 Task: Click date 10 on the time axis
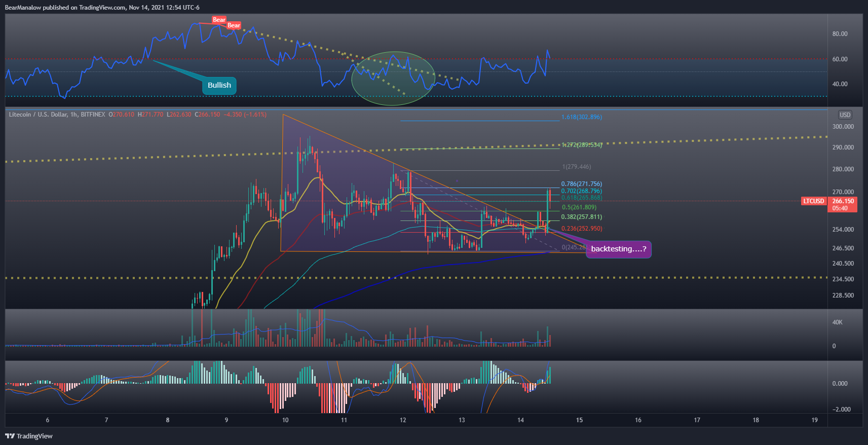(285, 420)
